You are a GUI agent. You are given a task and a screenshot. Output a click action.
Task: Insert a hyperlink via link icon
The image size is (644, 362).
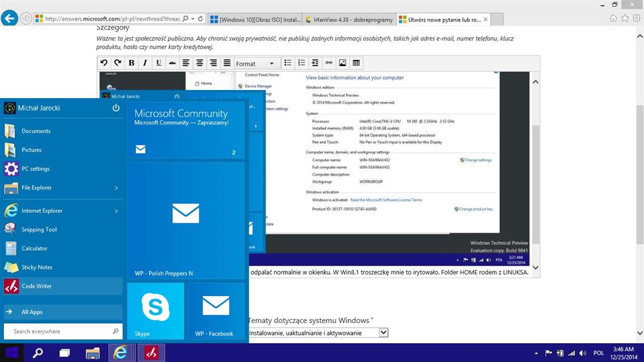coord(329,63)
